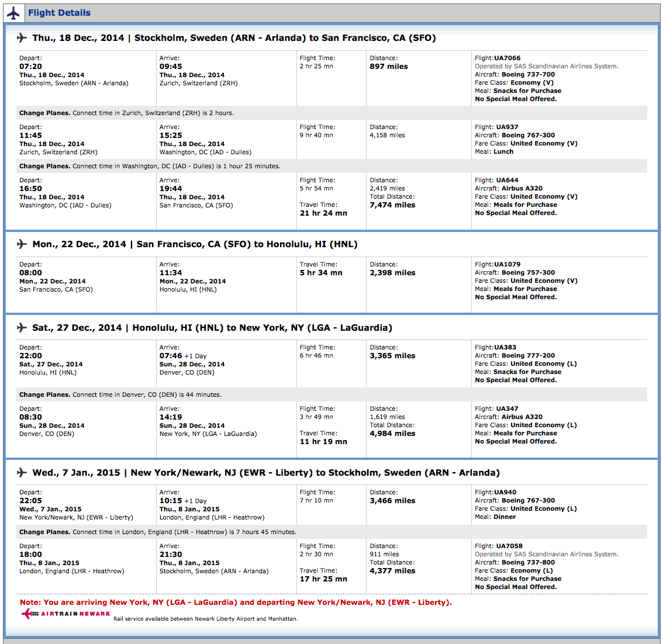The width and height of the screenshot is (663, 644).
Task: Click the plane icon before Wed., 7 Jan. heading
Action: (22, 472)
